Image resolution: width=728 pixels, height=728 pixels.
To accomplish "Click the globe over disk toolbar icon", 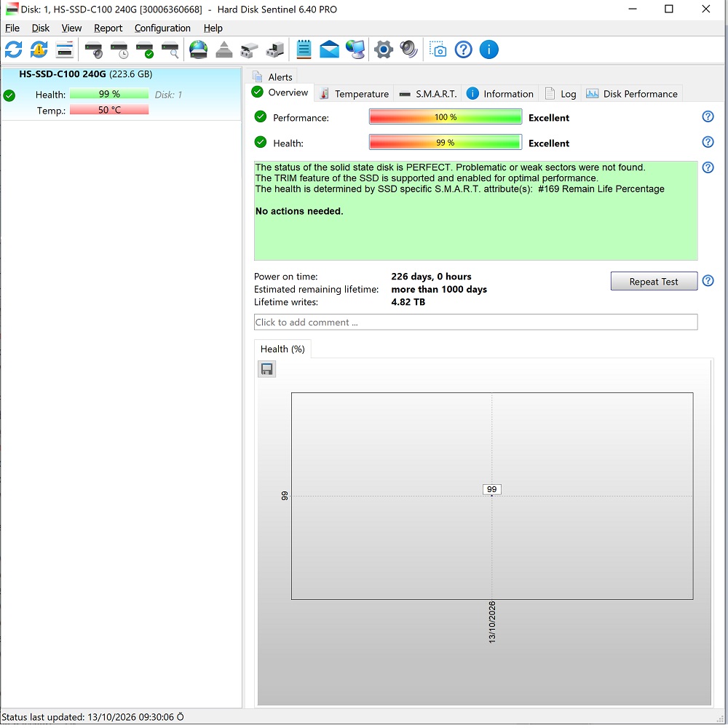I will 199,50.
